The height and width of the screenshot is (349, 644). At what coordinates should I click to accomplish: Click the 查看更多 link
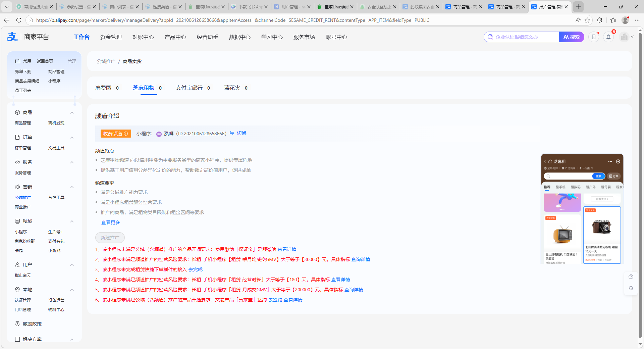coord(111,222)
